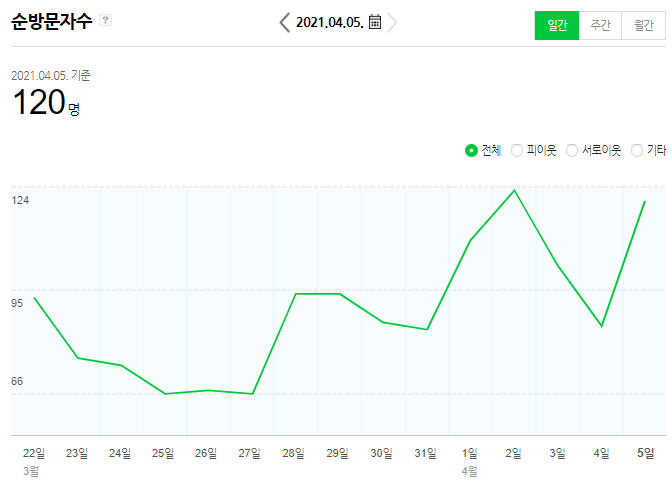Click the chart data point above 4일

pos(602,326)
